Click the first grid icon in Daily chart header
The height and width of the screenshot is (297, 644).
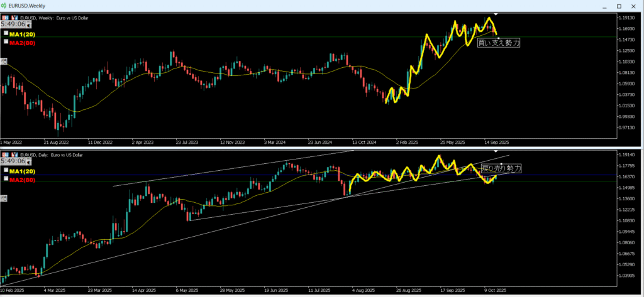click(x=4, y=154)
